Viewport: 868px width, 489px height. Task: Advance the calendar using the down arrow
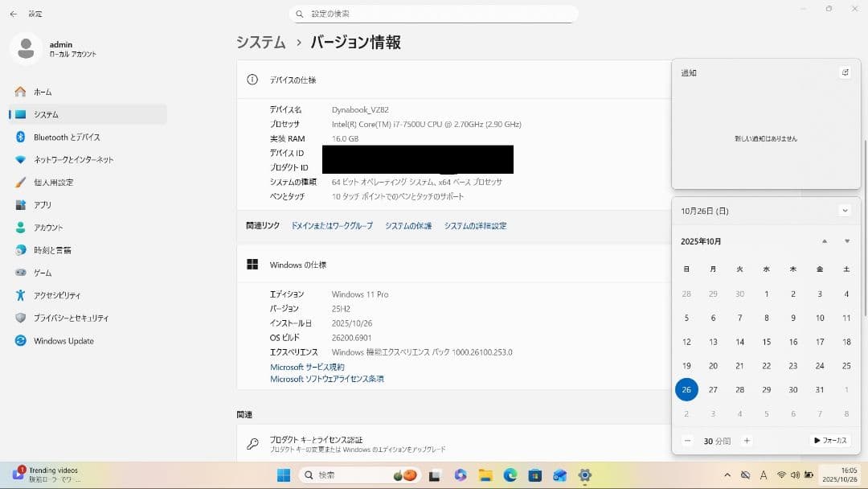(845, 240)
